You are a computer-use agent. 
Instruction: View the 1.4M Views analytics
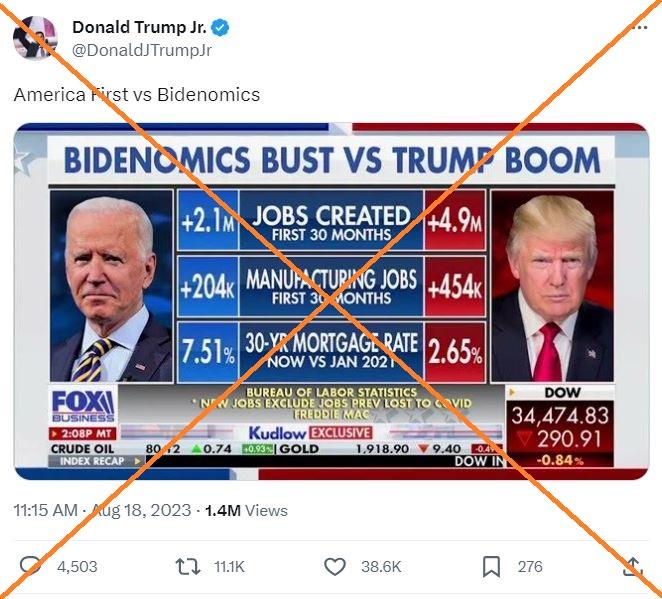click(246, 510)
